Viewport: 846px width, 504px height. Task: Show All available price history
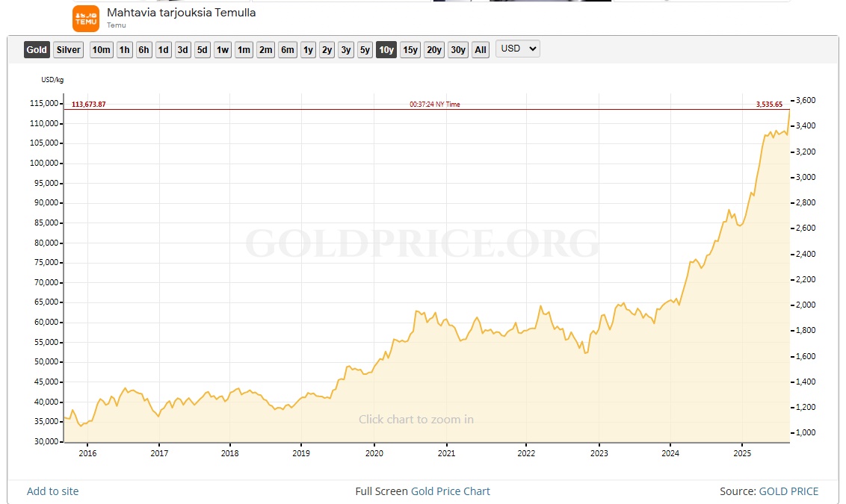coord(481,49)
